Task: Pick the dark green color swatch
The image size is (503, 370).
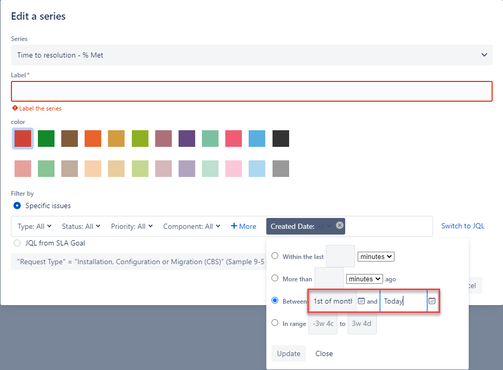Action: click(46, 138)
